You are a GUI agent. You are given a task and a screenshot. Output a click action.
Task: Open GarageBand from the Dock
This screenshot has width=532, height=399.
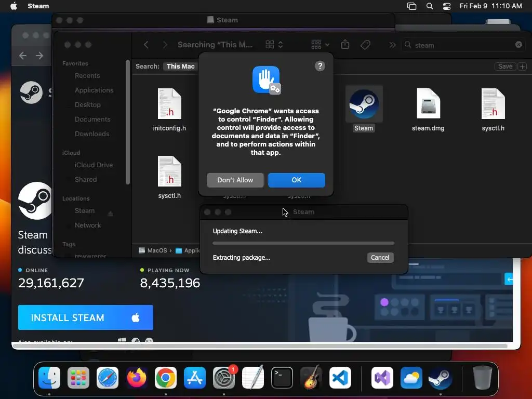point(311,377)
